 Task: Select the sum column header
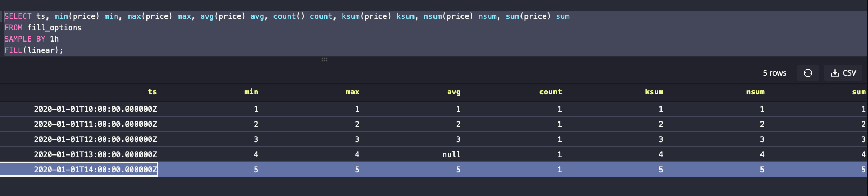tap(859, 92)
